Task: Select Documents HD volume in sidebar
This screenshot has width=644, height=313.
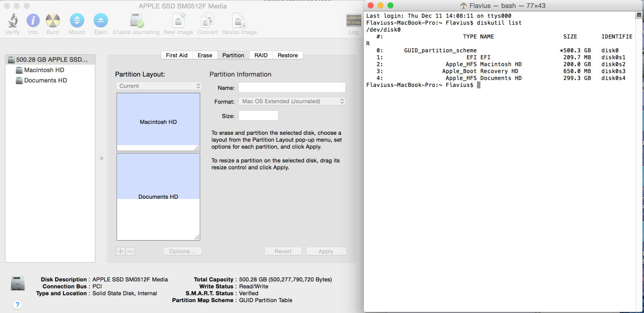Action: coord(46,80)
